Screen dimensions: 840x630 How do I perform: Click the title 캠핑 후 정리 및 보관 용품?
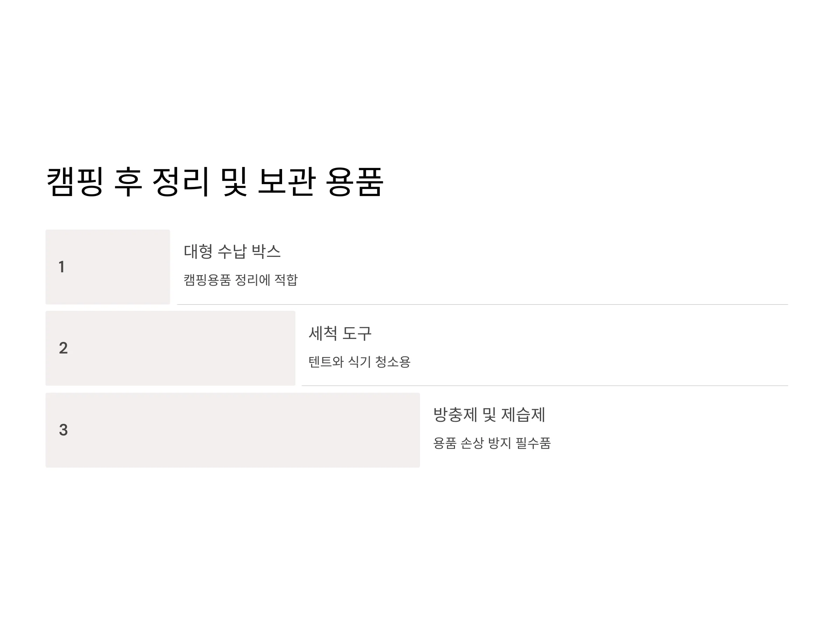(215, 182)
